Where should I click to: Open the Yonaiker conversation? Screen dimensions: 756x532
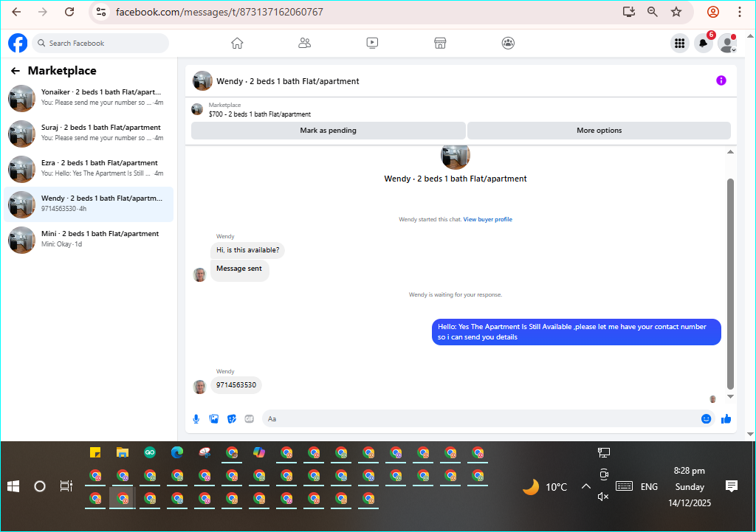(x=89, y=98)
